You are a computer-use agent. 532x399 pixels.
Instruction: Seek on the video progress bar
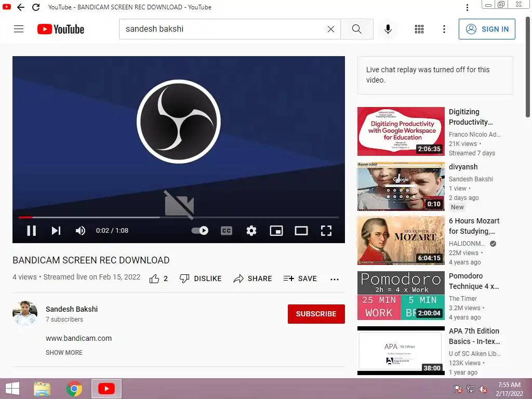pos(179,217)
